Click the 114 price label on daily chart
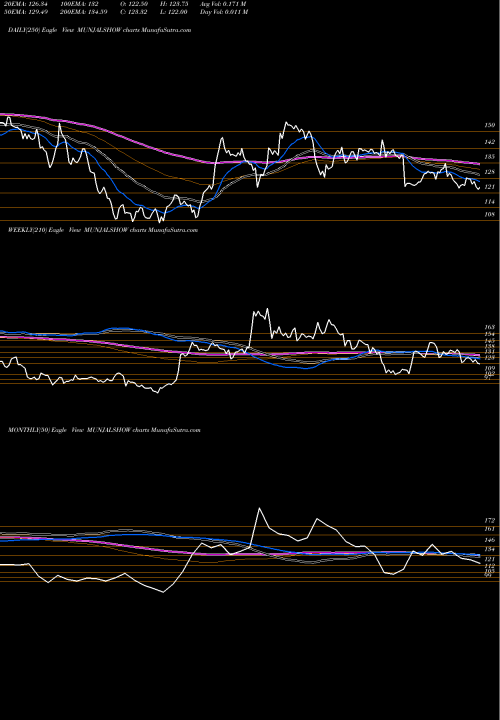 (490, 202)
